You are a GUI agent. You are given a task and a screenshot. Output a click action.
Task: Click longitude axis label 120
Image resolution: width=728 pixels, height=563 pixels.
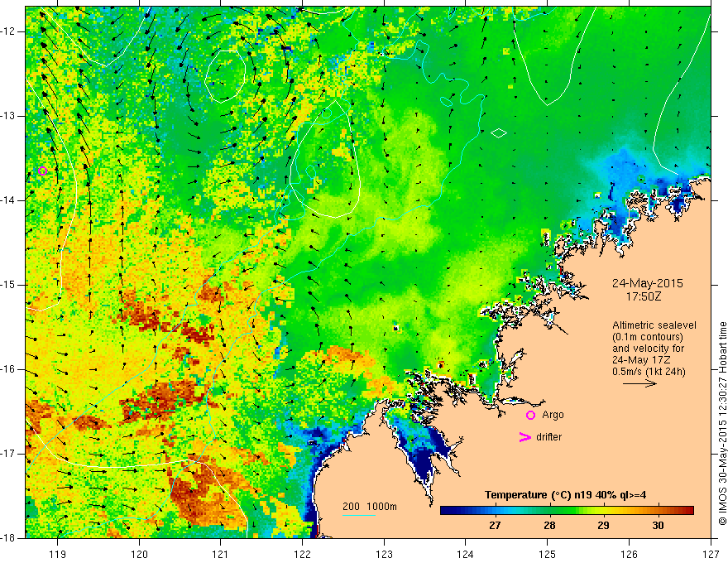coord(139,554)
